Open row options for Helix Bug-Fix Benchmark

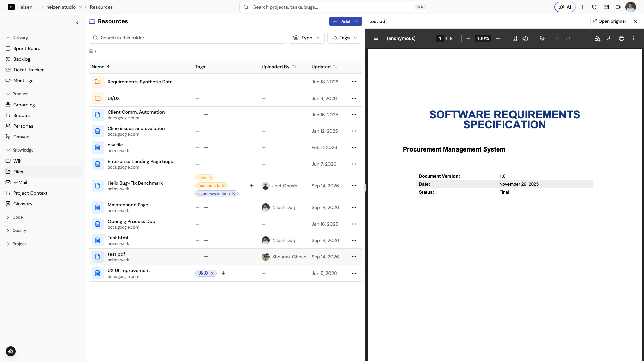tap(354, 186)
